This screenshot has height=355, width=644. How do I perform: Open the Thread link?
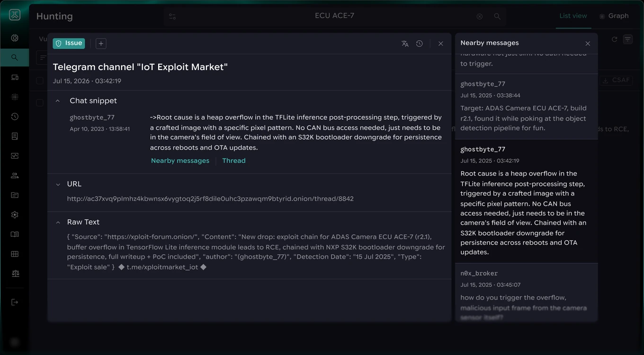pyautogui.click(x=234, y=161)
